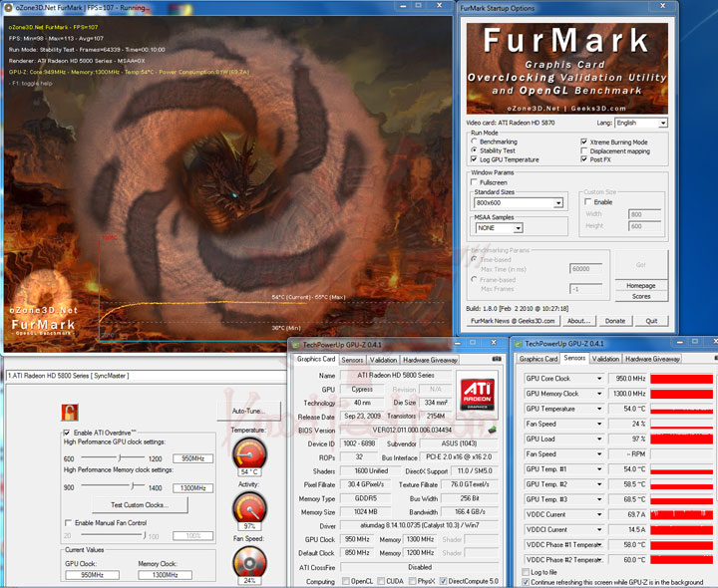Screen dimensions: 718x588
Task: Click Test Custom Clocks... button
Action: point(140,504)
